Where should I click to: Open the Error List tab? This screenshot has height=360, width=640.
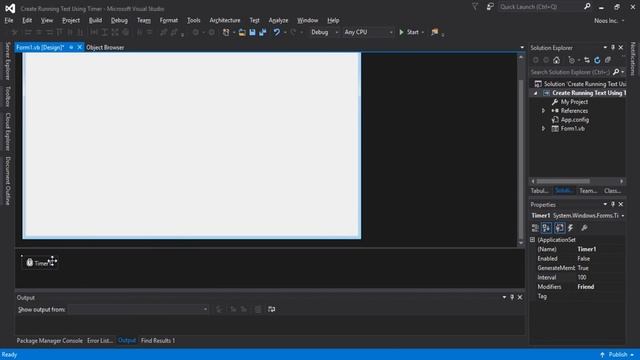point(100,340)
